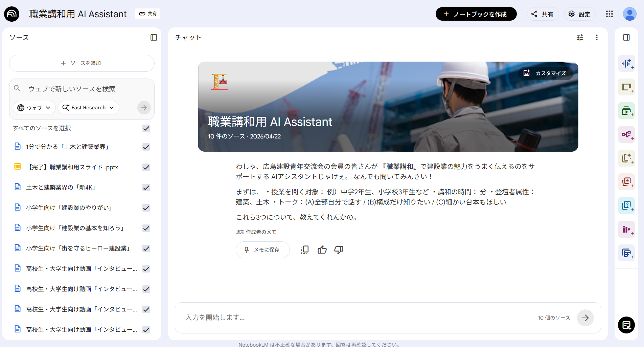
Task: Open the chat more options menu
Action: click(x=597, y=38)
